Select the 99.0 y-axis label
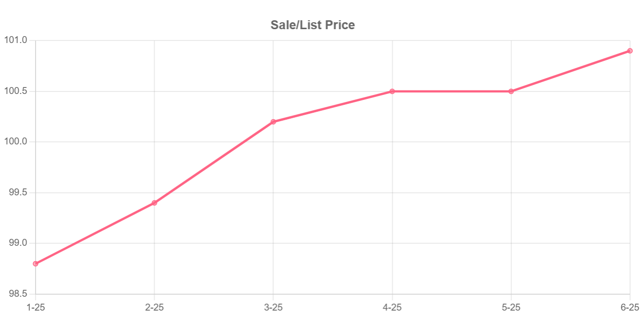 point(18,243)
